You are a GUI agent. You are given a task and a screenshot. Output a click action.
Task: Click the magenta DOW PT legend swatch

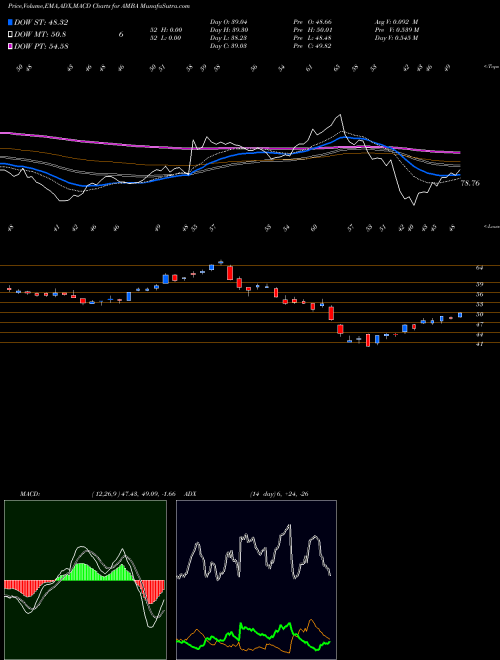click(x=11, y=46)
